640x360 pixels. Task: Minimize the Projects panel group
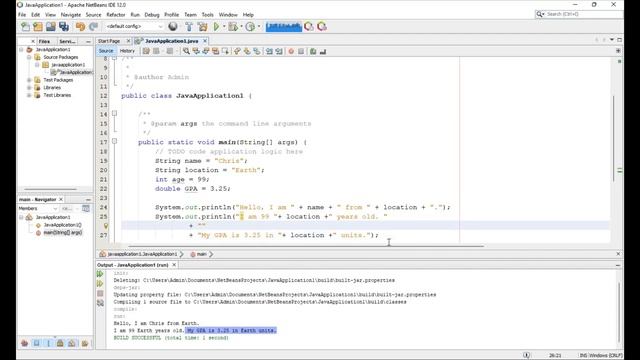[88, 41]
